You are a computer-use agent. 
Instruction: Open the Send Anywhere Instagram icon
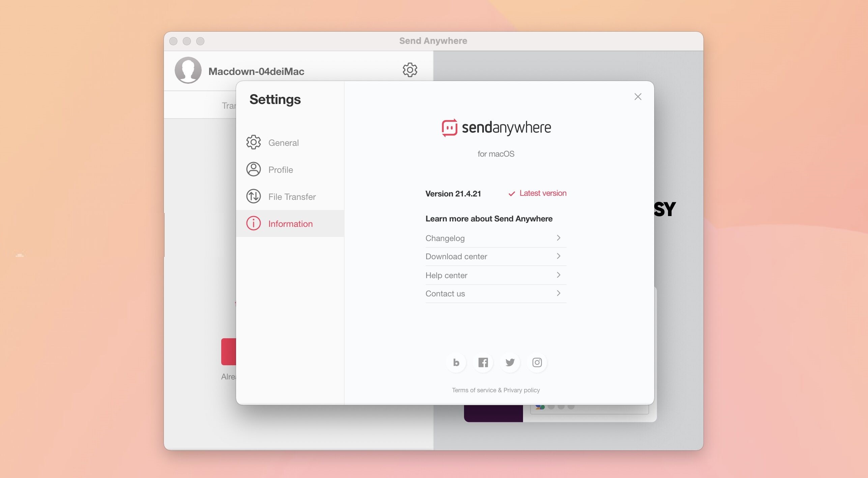click(x=536, y=362)
